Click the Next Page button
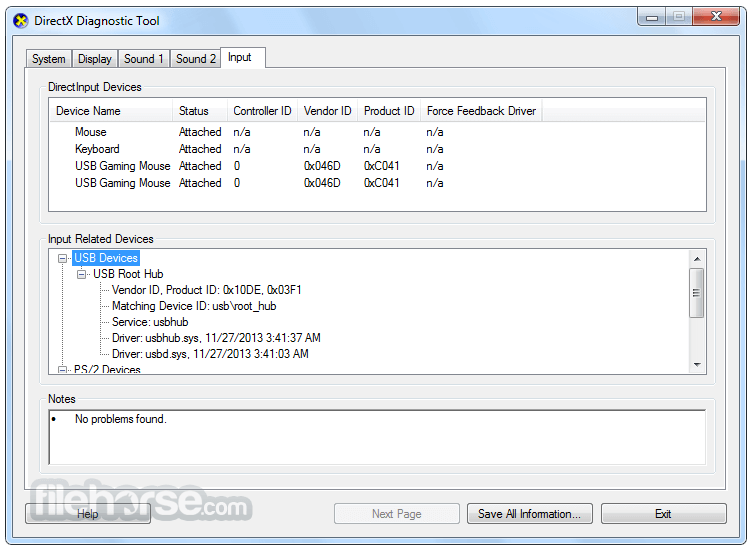The height and width of the screenshot is (551, 752). pos(397,514)
